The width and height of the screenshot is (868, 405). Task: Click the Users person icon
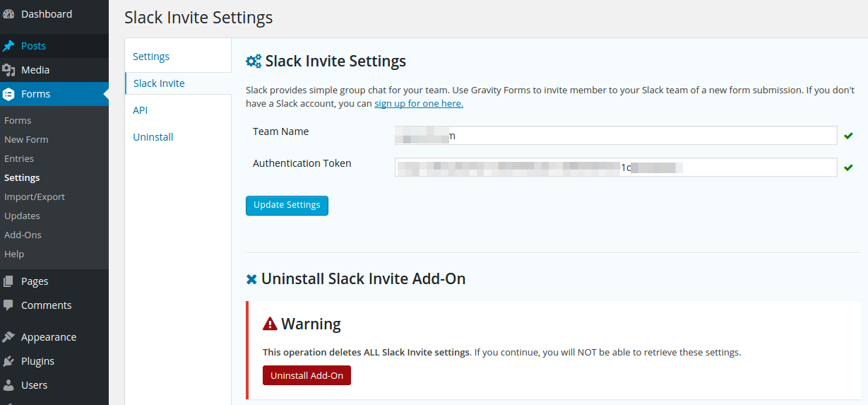[9, 385]
